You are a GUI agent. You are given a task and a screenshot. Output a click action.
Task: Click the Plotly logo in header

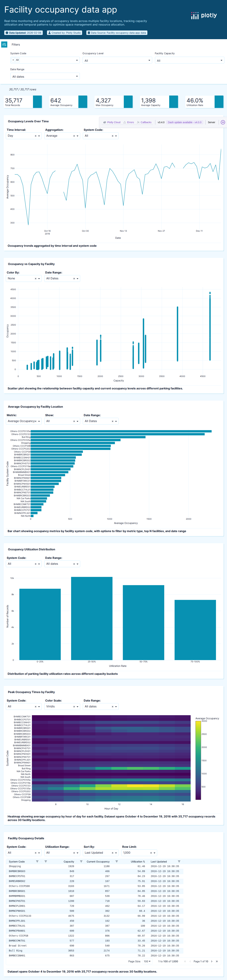204,16
